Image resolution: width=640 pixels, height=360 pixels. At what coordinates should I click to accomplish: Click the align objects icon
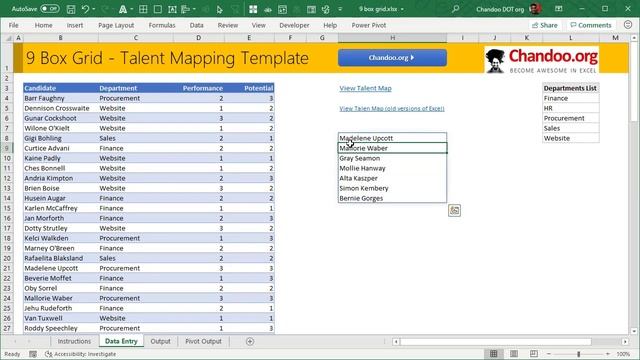tap(186, 9)
